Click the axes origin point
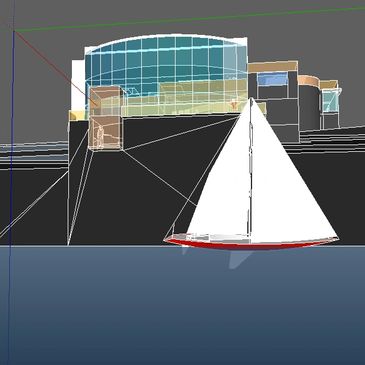The height and width of the screenshot is (365, 365). click(14, 31)
